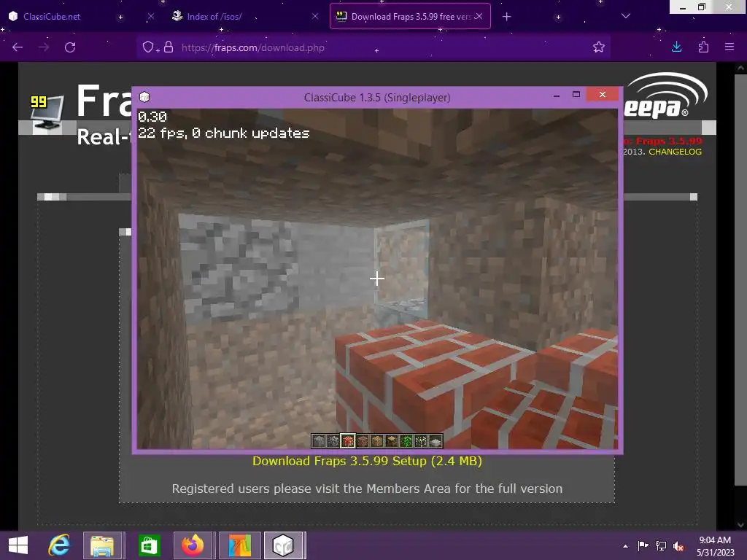This screenshot has width=747, height=560.
Task: Maximize the ClassiCube game window
Action: coord(576,95)
